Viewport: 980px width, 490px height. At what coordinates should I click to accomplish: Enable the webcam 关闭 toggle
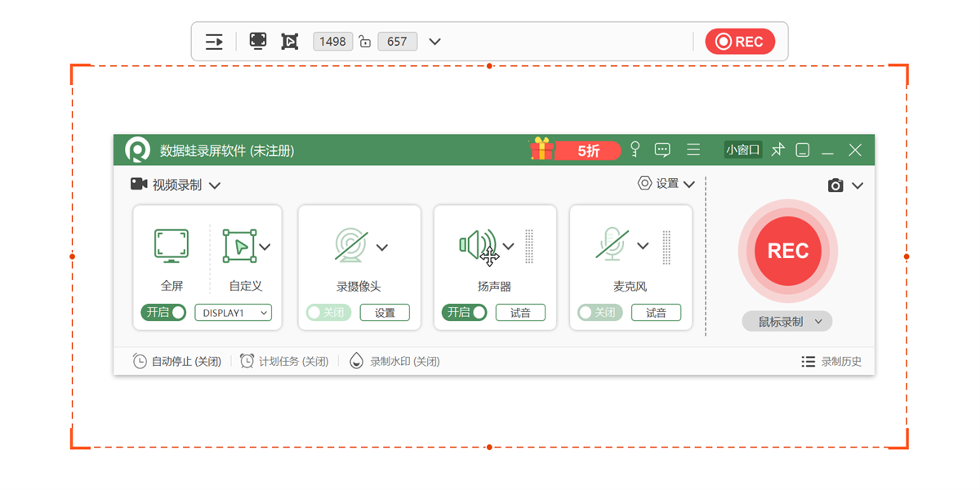pyautogui.click(x=328, y=313)
